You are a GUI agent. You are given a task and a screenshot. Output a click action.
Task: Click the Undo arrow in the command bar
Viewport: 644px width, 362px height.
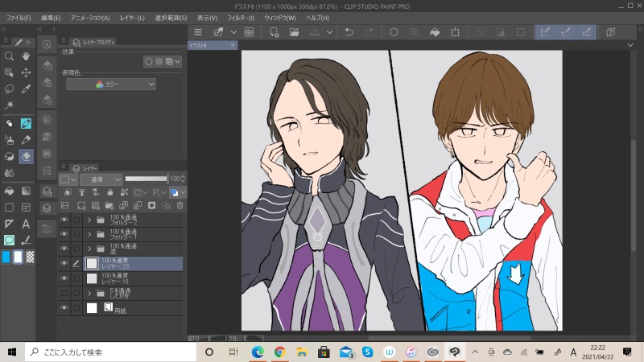click(x=349, y=32)
